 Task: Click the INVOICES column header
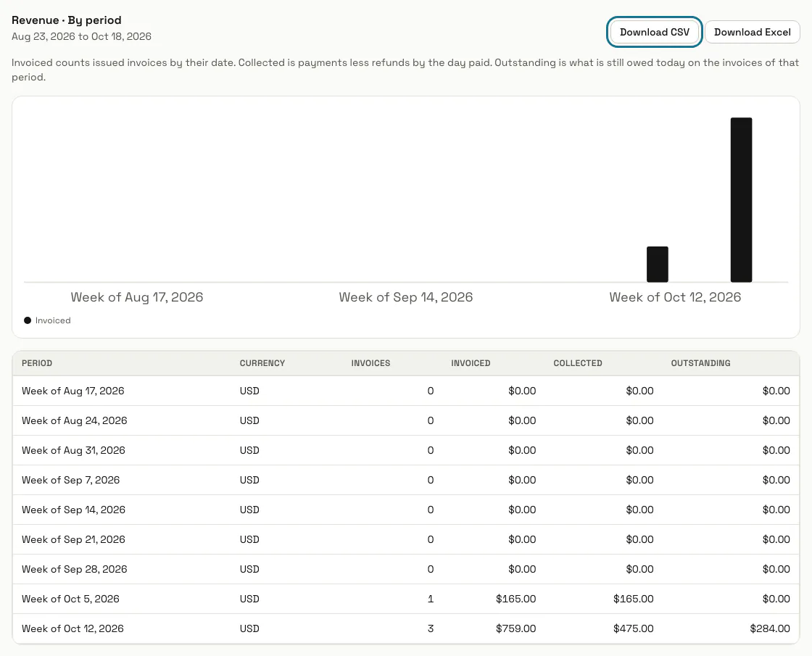[x=370, y=363]
